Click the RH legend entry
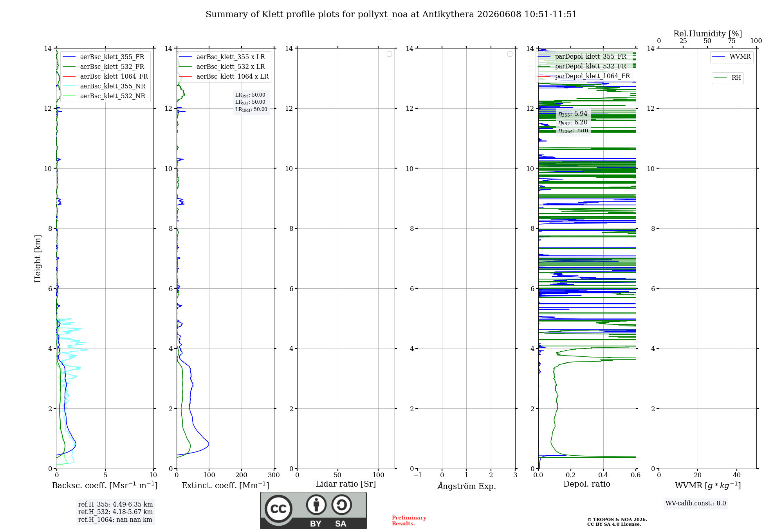Screen dimensions: 783x532 click(x=727, y=78)
